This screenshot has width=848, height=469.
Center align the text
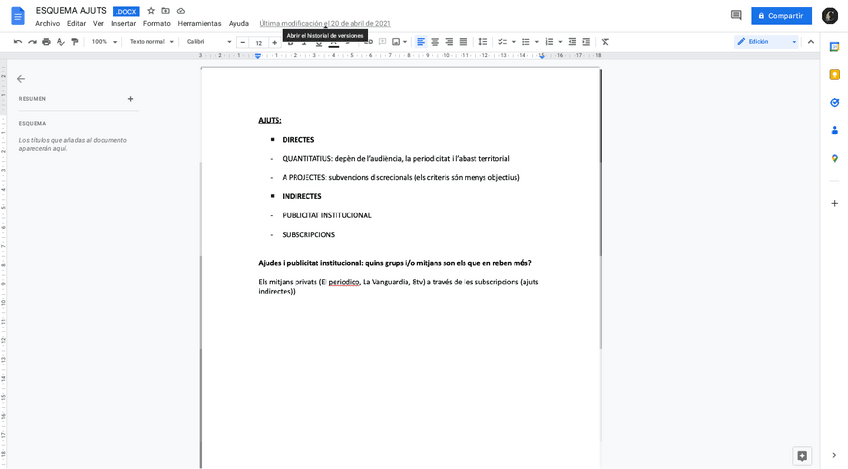(435, 42)
